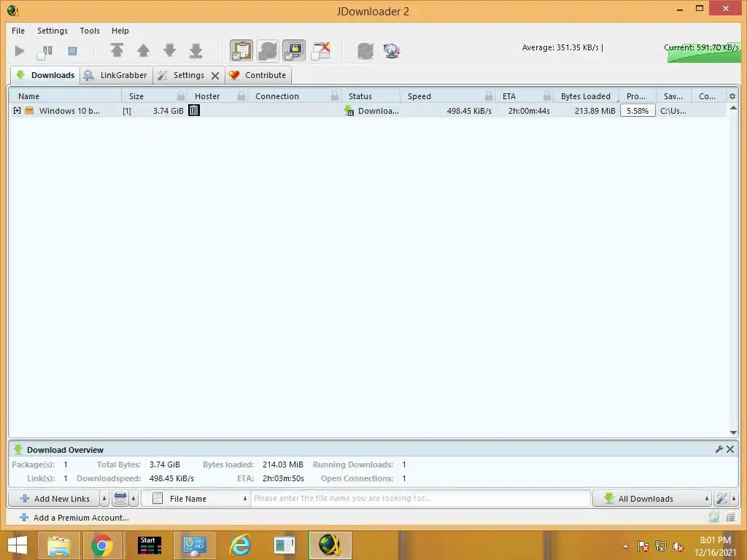Move selection to bottom with the bottom arrow
The image size is (747, 560).
(196, 50)
